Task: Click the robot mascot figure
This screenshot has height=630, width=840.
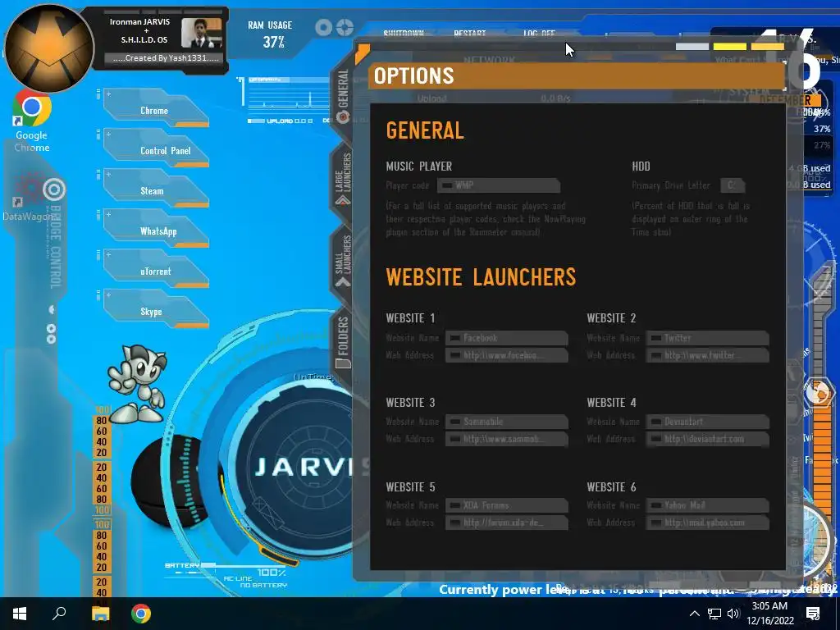Action: (x=138, y=384)
